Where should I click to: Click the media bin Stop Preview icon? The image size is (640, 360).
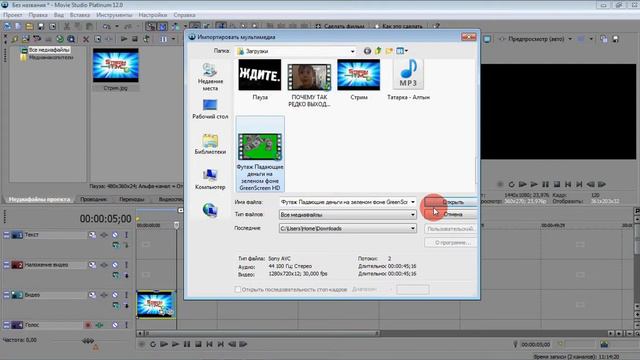(135, 39)
